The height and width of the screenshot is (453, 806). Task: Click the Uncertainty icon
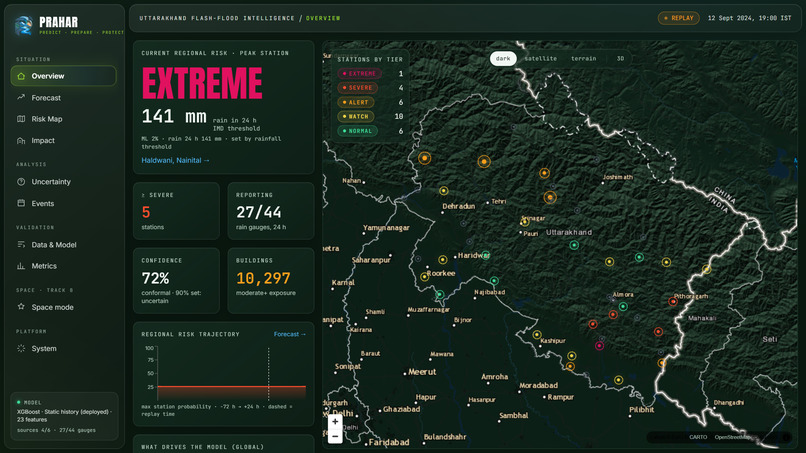pos(21,182)
